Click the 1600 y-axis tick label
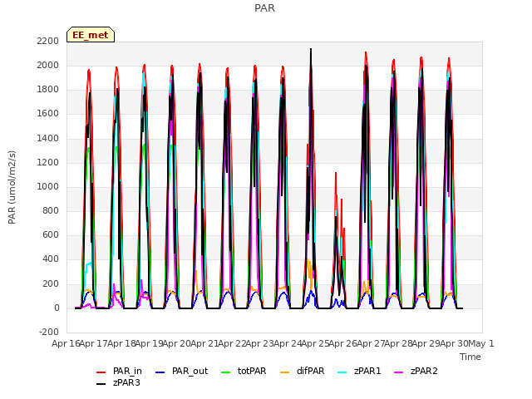532x399 pixels. [x=48, y=114]
